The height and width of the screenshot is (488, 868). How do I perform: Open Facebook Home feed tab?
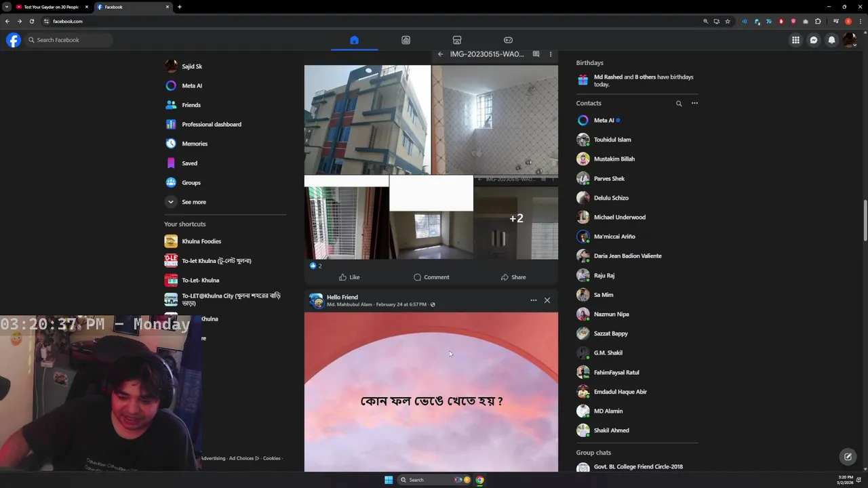point(354,40)
